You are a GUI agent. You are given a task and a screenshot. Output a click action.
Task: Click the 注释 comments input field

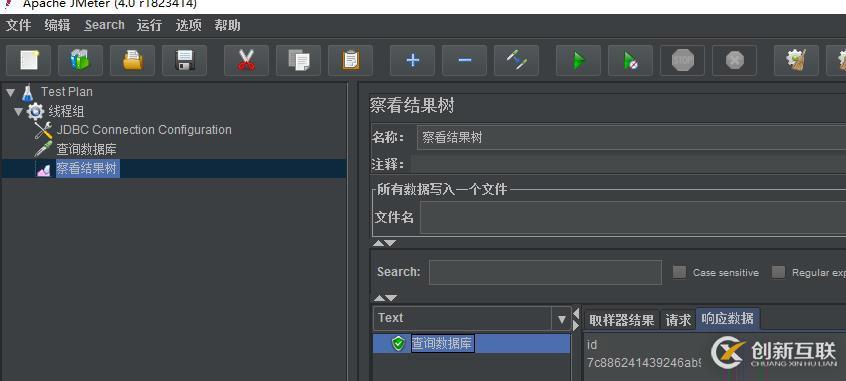coord(629,164)
